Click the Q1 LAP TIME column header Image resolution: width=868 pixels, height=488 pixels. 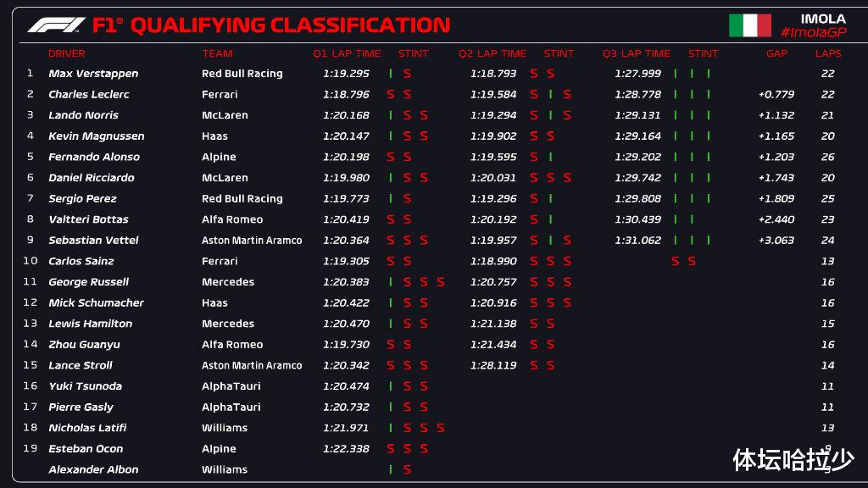click(x=347, y=53)
